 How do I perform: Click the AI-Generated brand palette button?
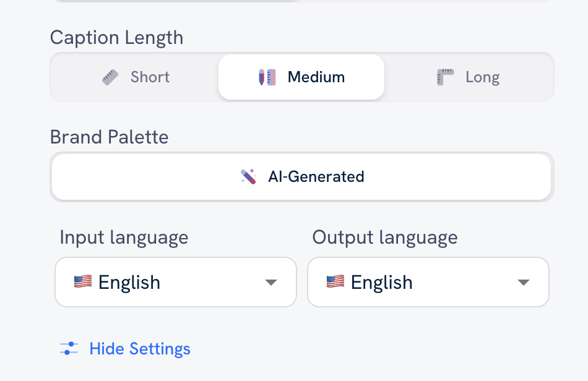301,176
